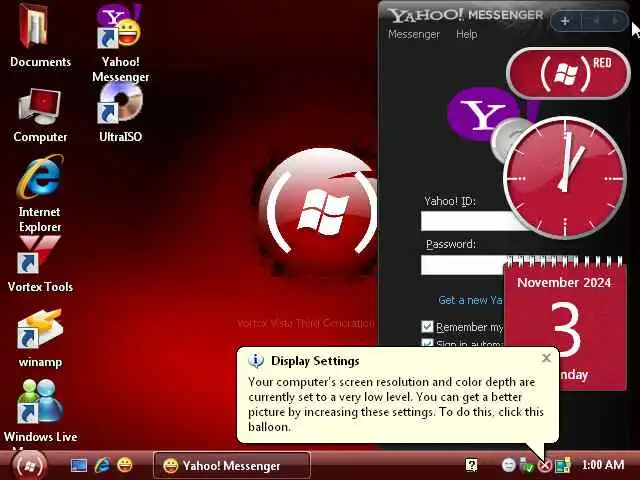Click the Get a new Yahoo ID link
Image resolution: width=640 pixels, height=480 pixels.
[470, 300]
